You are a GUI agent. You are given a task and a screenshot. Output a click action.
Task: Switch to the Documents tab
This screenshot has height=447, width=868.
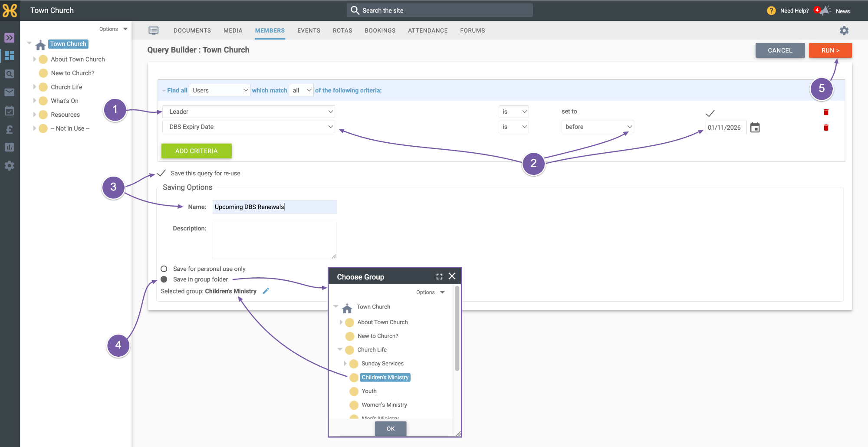[x=192, y=30]
